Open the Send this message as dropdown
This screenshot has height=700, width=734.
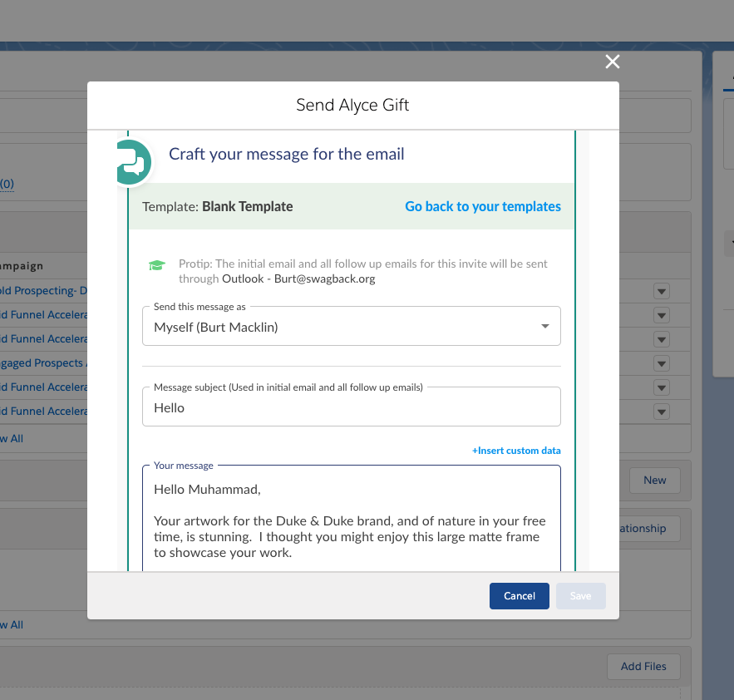pyautogui.click(x=351, y=327)
